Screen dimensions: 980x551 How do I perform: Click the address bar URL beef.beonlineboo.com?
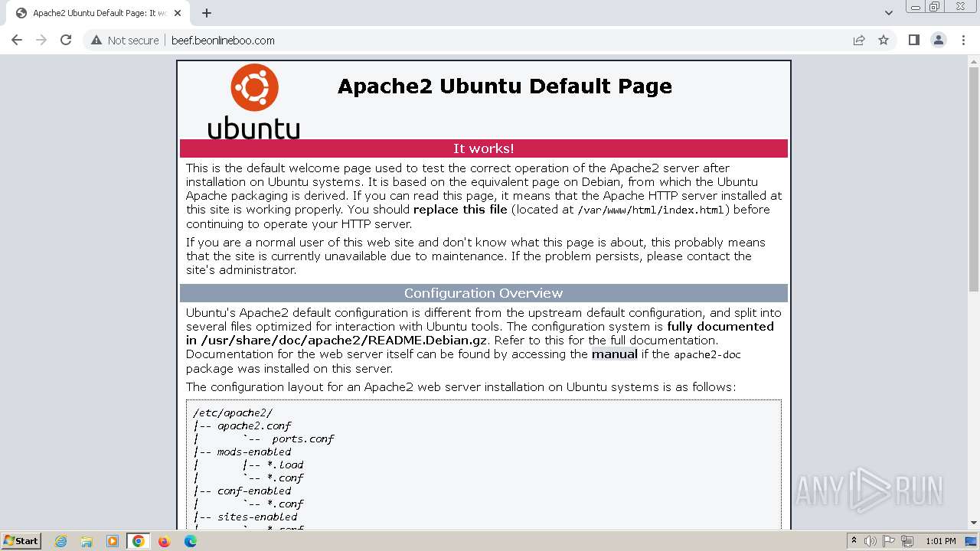(223, 41)
